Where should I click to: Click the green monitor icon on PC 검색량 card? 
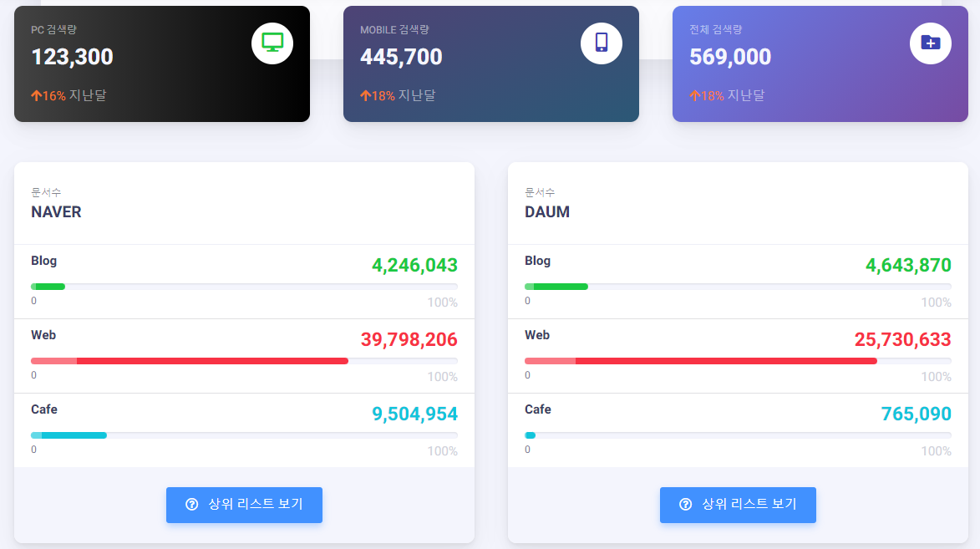[x=272, y=43]
